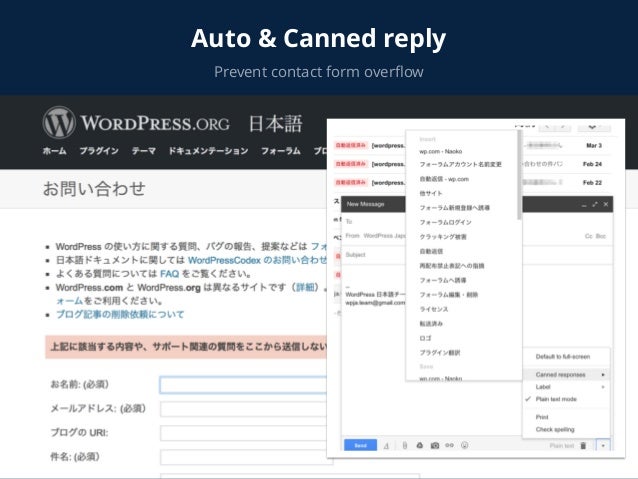Viewport: 638px width, 479px height.
Task: Click the insert photo camera icon
Action: 435,446
